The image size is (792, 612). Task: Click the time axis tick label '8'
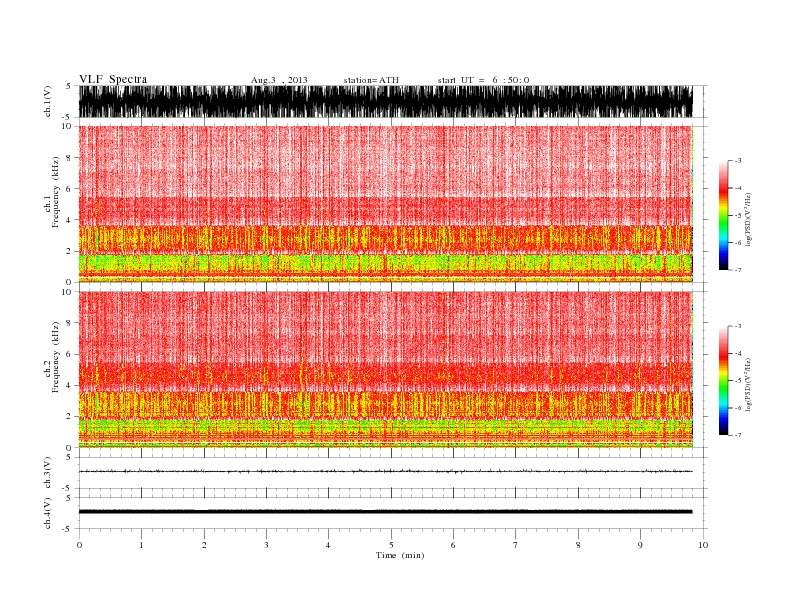578,545
